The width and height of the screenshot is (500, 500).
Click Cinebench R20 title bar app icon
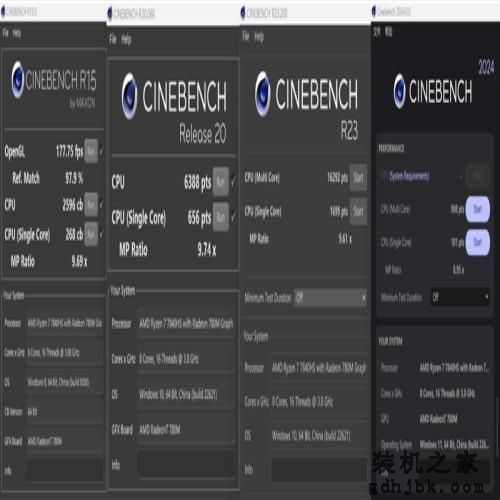click(110, 13)
